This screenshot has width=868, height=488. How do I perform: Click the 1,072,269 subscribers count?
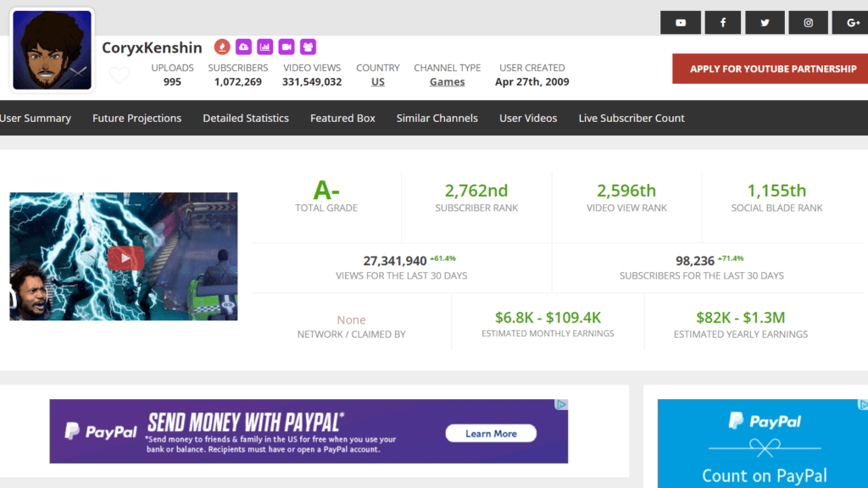(238, 82)
